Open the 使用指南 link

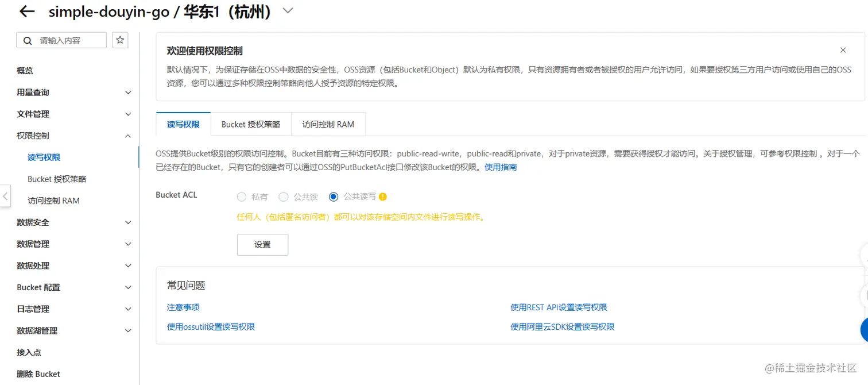[501, 167]
